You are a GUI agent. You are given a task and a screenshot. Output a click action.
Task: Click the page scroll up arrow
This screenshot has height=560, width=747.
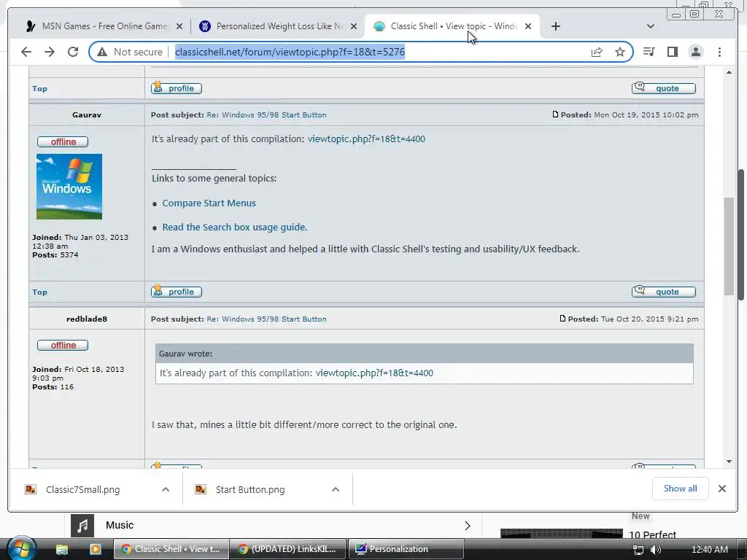pyautogui.click(x=729, y=72)
